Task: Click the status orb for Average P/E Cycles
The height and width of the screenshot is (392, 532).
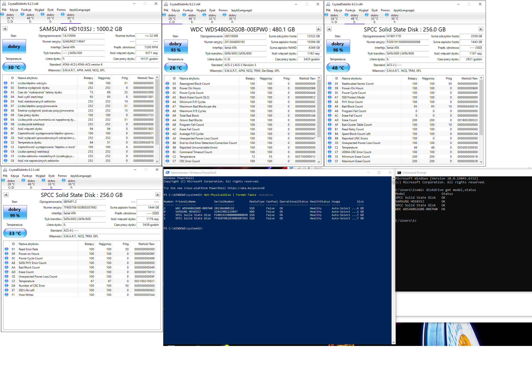Action: pyautogui.click(x=167, y=134)
